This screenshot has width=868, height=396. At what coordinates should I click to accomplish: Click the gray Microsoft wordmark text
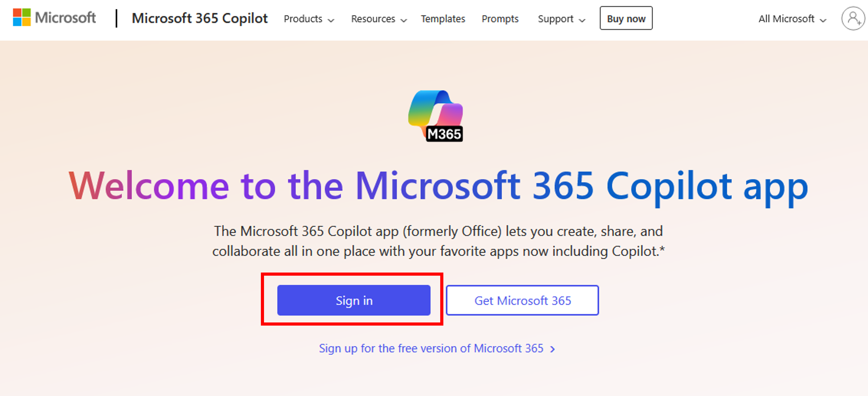click(x=65, y=18)
